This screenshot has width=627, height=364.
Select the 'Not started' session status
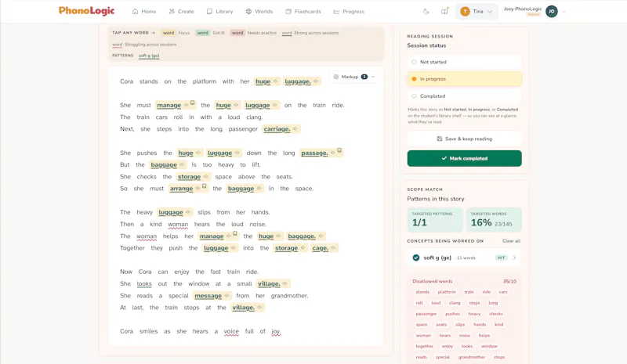click(x=464, y=62)
